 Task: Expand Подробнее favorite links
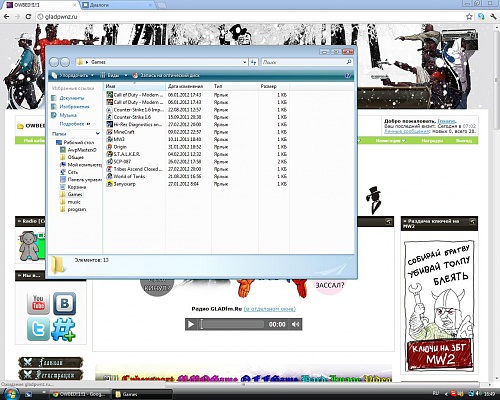75,124
